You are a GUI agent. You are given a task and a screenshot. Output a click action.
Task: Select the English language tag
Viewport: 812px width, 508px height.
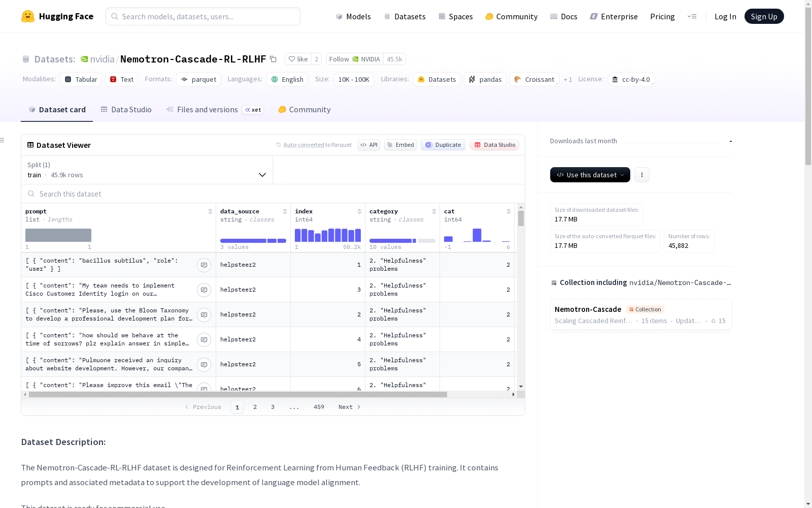tap(287, 79)
